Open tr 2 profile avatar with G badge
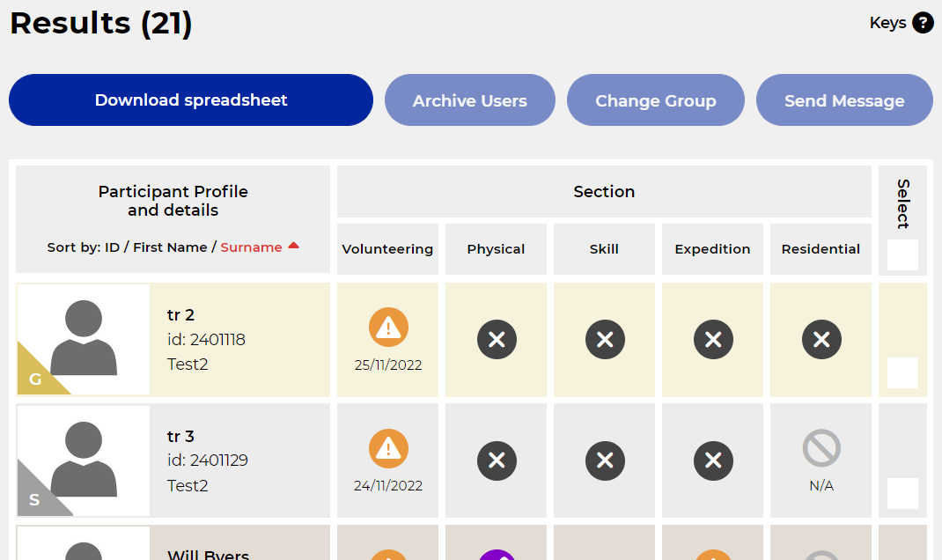The width and height of the screenshot is (942, 560). (x=84, y=340)
